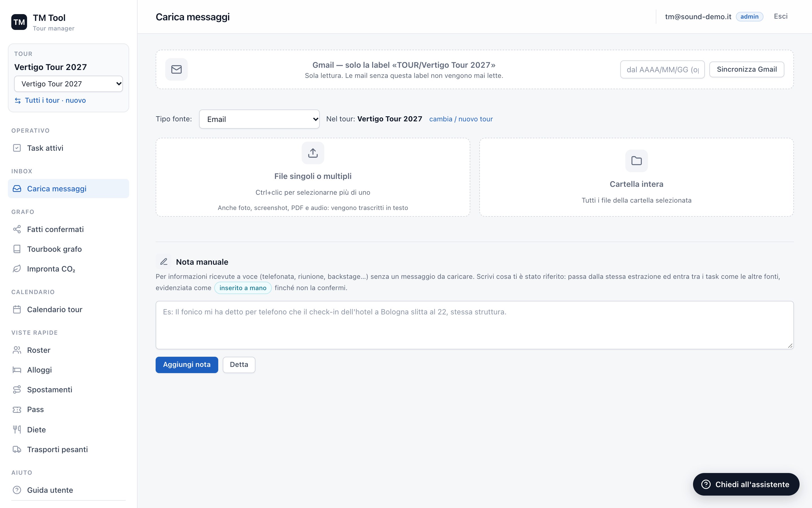The height and width of the screenshot is (508, 812).
Task: Focus the Gmail start date field
Action: pos(662,69)
